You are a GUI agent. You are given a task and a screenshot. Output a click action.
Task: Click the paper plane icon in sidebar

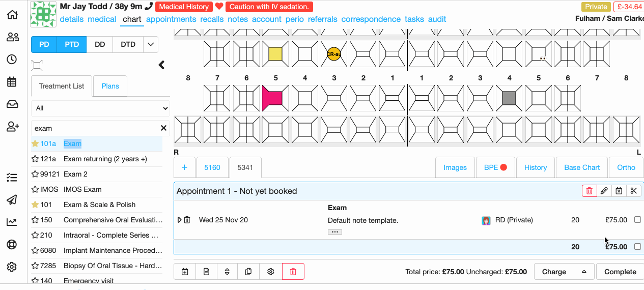point(12,199)
